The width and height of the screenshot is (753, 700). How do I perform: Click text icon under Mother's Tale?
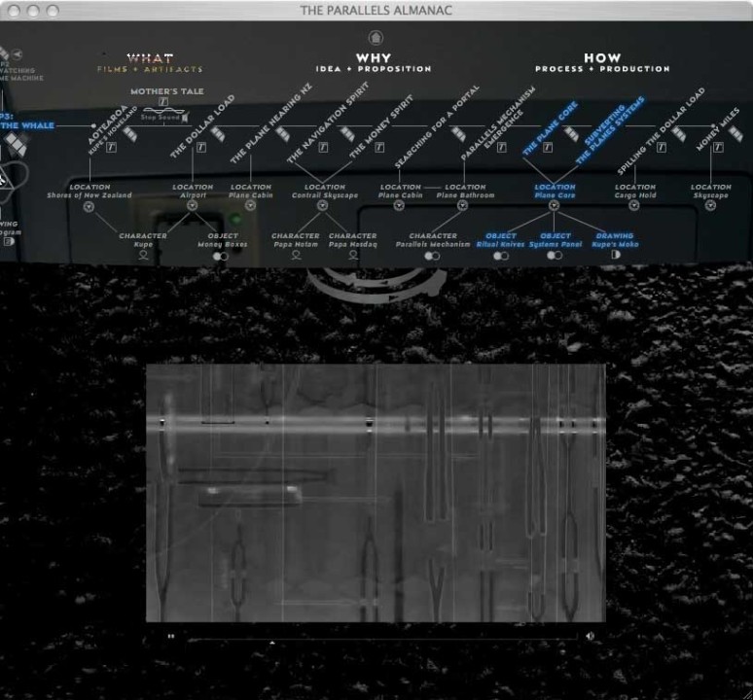pyautogui.click(x=163, y=102)
